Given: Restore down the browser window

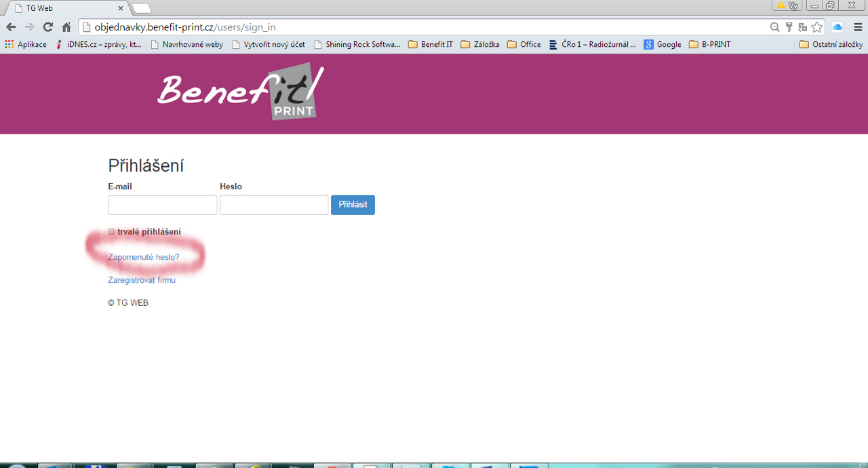Looking at the screenshot, I should pyautogui.click(x=830, y=5).
